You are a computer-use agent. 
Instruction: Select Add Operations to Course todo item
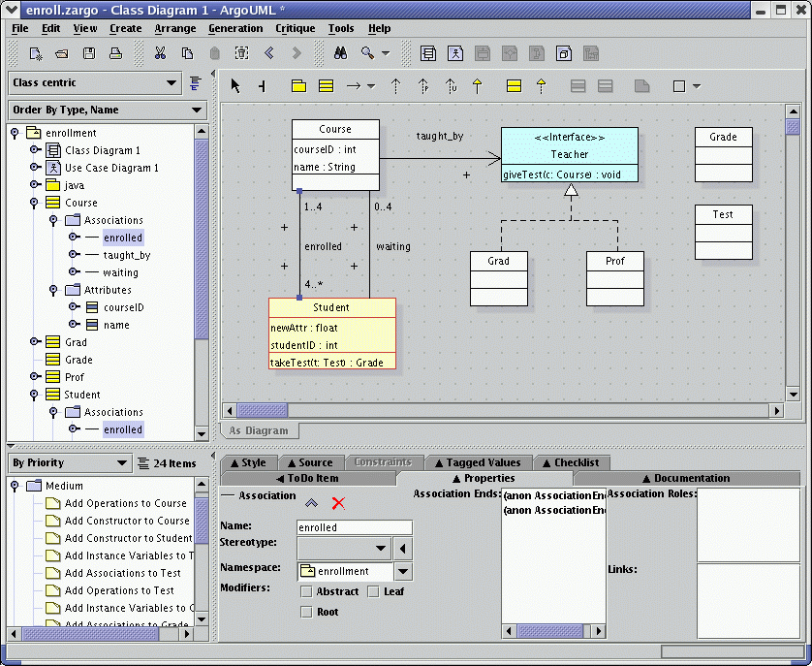[x=125, y=503]
